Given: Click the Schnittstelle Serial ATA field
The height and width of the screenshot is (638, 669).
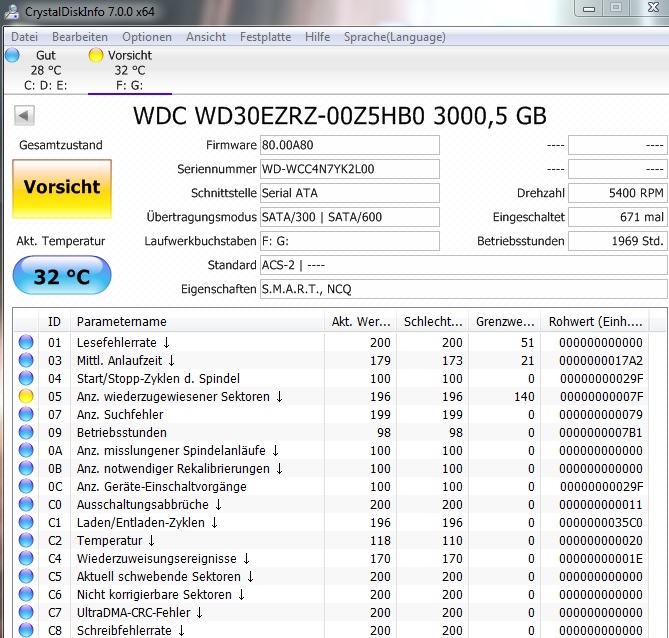Looking at the screenshot, I should [x=349, y=193].
